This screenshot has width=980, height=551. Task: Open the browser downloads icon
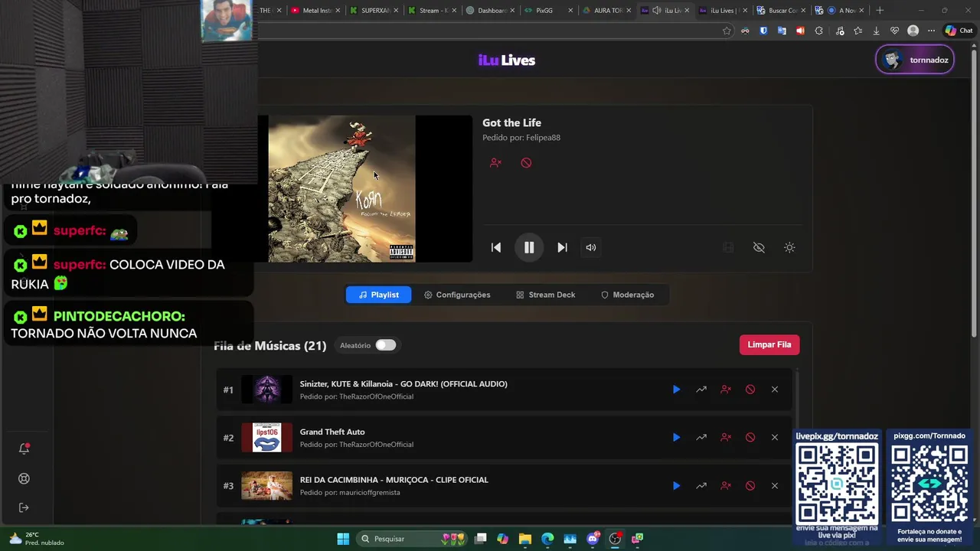[x=876, y=31]
